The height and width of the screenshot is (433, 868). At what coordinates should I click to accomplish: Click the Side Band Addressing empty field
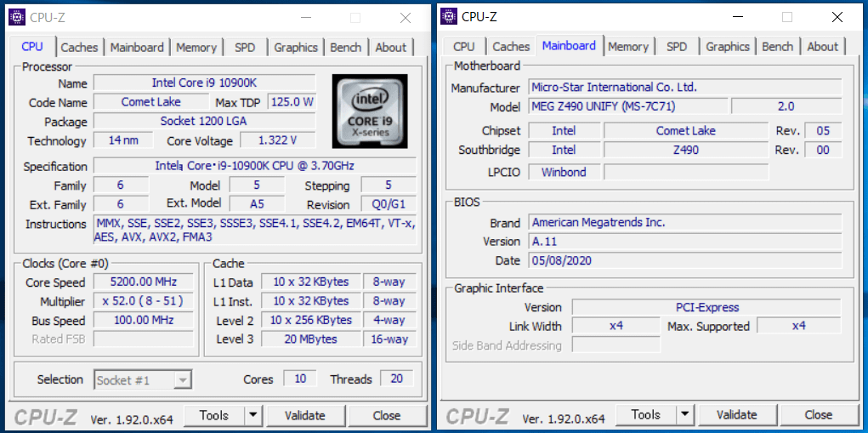[x=616, y=345]
